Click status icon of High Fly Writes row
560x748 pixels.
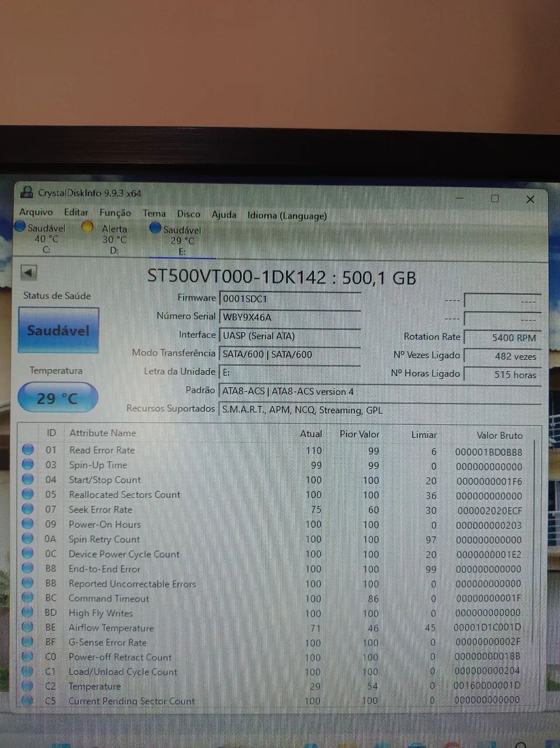point(27,612)
